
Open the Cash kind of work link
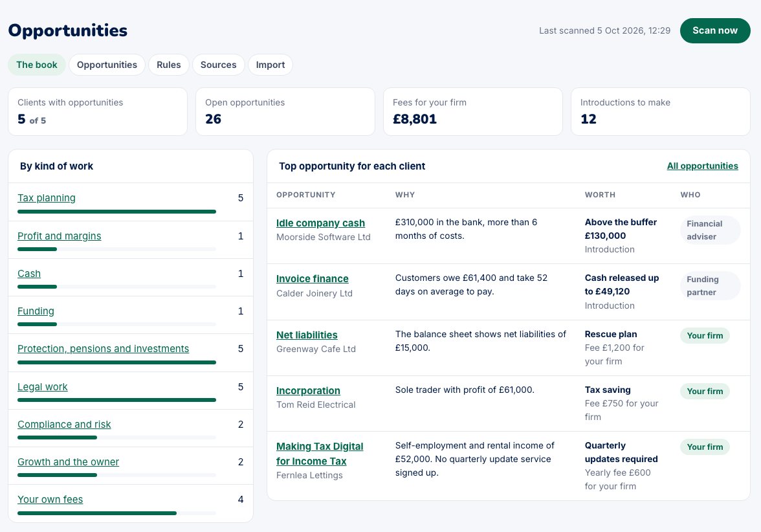tap(29, 274)
